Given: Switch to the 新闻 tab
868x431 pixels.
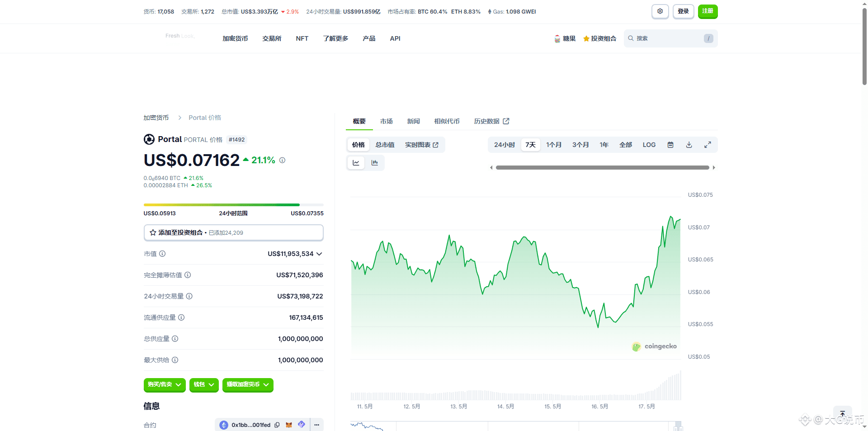Looking at the screenshot, I should point(413,121).
